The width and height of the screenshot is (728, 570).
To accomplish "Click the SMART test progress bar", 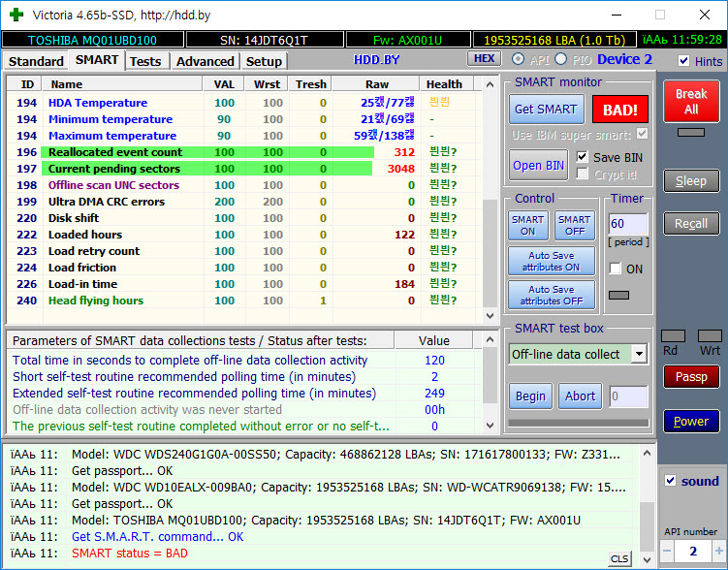I will click(579, 423).
